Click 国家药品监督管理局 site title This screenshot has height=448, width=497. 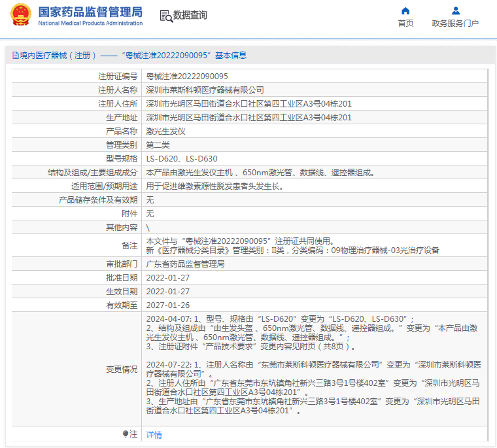pos(90,11)
